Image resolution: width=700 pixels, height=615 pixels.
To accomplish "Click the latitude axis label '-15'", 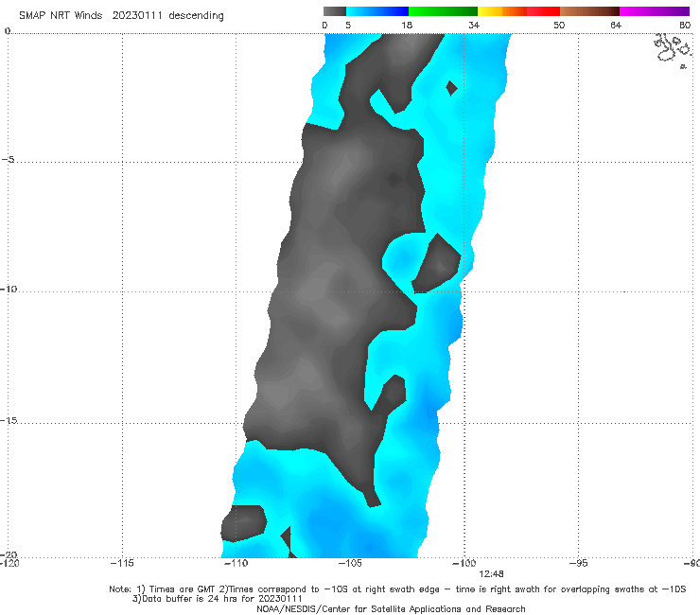I will pyautogui.click(x=9, y=420).
